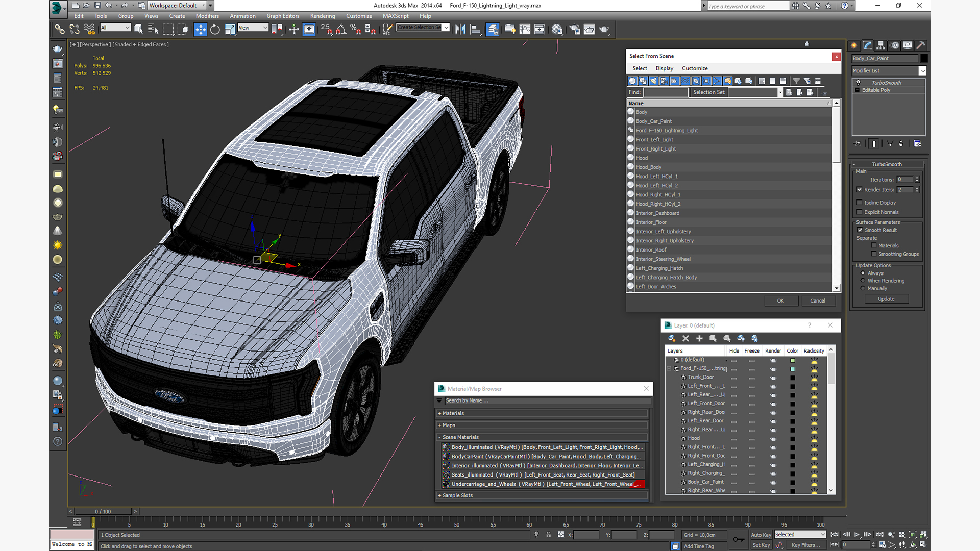Click the Mirror tool in main toolbar

pyautogui.click(x=460, y=30)
